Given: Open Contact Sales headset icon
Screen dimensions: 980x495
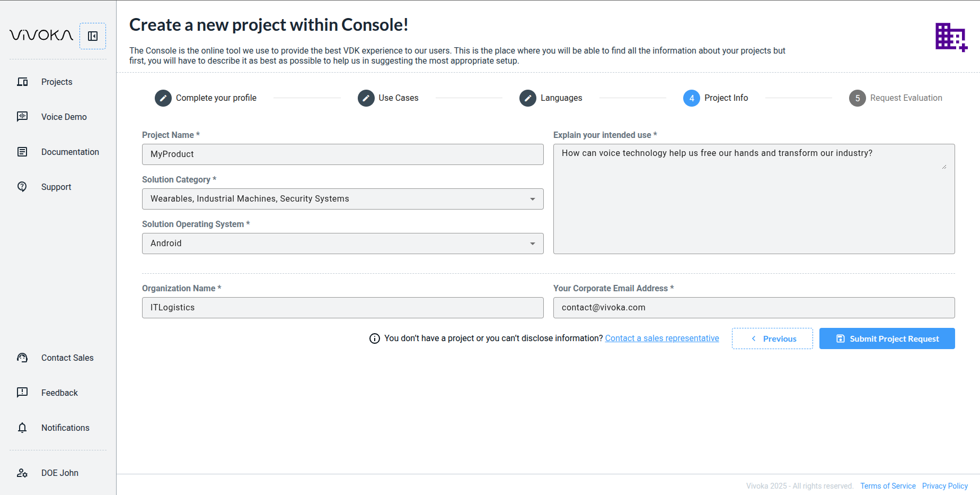Looking at the screenshot, I should [x=22, y=358].
